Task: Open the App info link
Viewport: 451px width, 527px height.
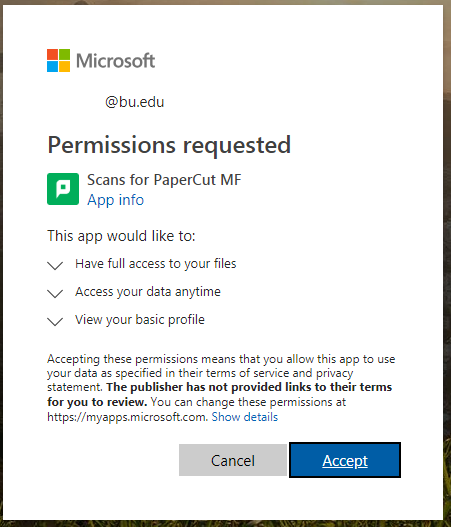Action: click(x=115, y=200)
